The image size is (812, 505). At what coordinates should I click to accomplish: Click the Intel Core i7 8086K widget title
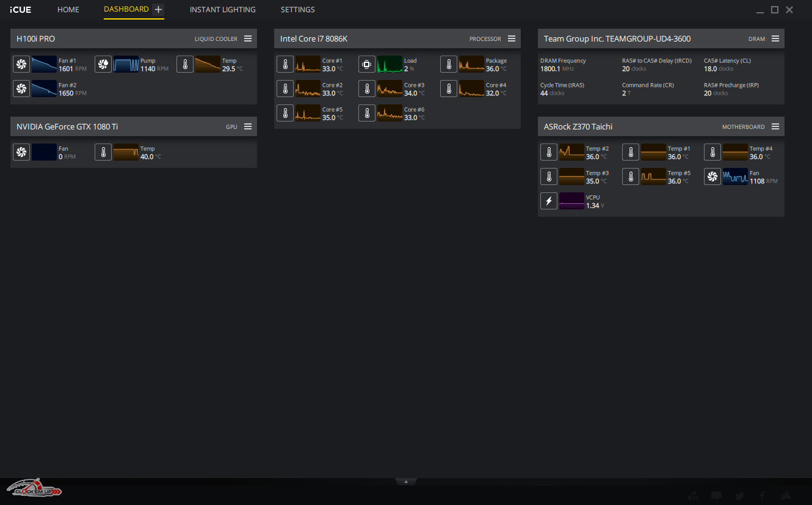pyautogui.click(x=314, y=38)
